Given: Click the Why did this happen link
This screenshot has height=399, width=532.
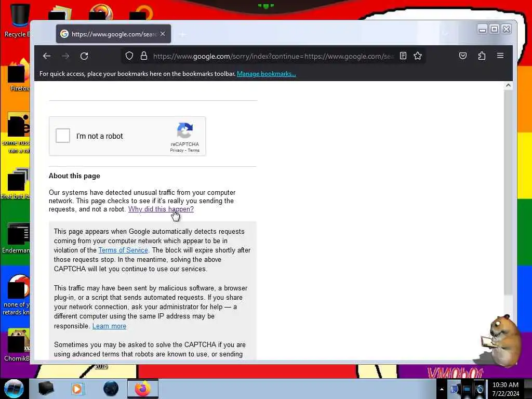Looking at the screenshot, I should [x=161, y=209].
